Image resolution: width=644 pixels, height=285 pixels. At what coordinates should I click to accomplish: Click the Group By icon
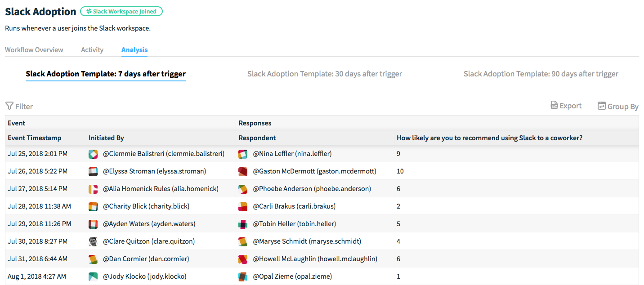(x=602, y=106)
